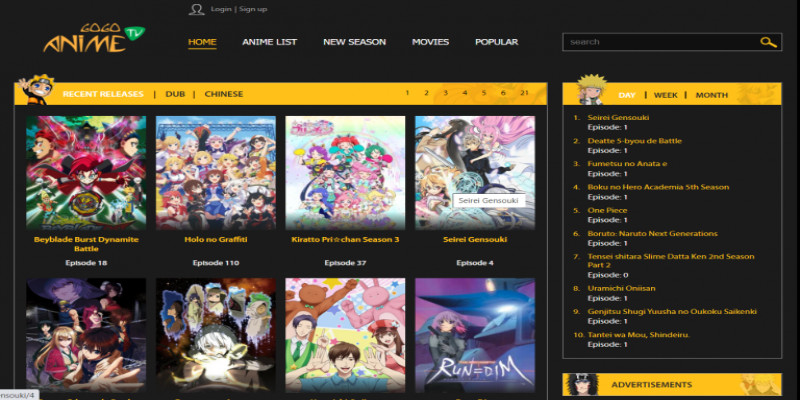Select the MONTH ranking tab

(x=712, y=95)
